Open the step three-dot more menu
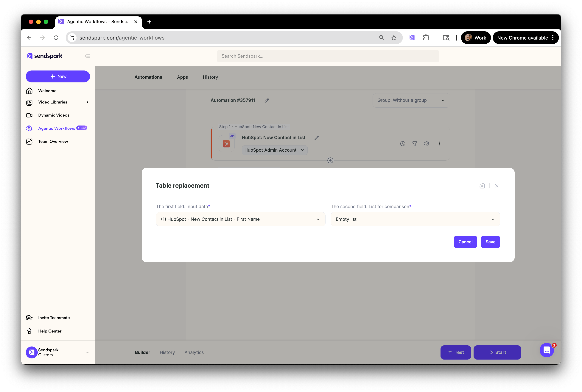The height and width of the screenshot is (392, 582). pyautogui.click(x=439, y=143)
